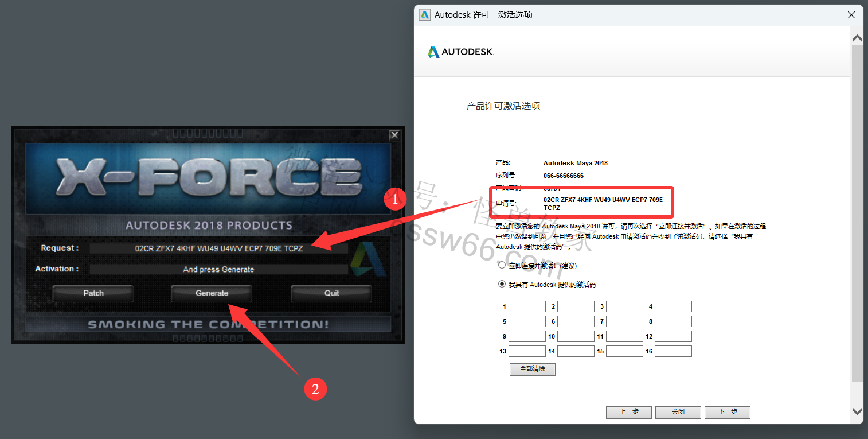
Task: Click activation code box 2
Action: pyautogui.click(x=576, y=306)
